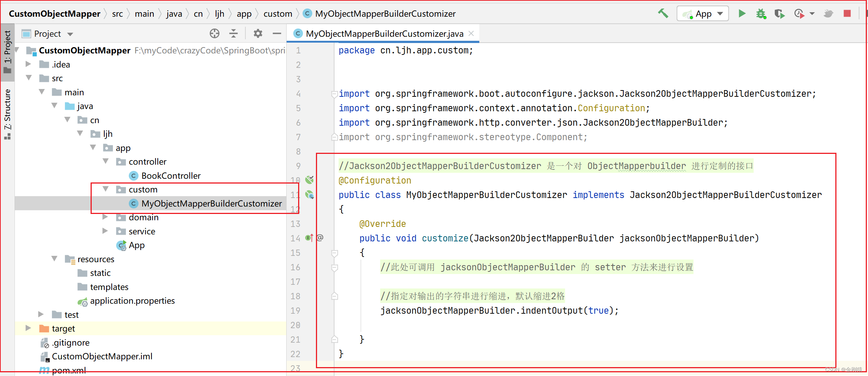Fold the customize method body at line 15
The width and height of the screenshot is (868, 376).
(335, 253)
